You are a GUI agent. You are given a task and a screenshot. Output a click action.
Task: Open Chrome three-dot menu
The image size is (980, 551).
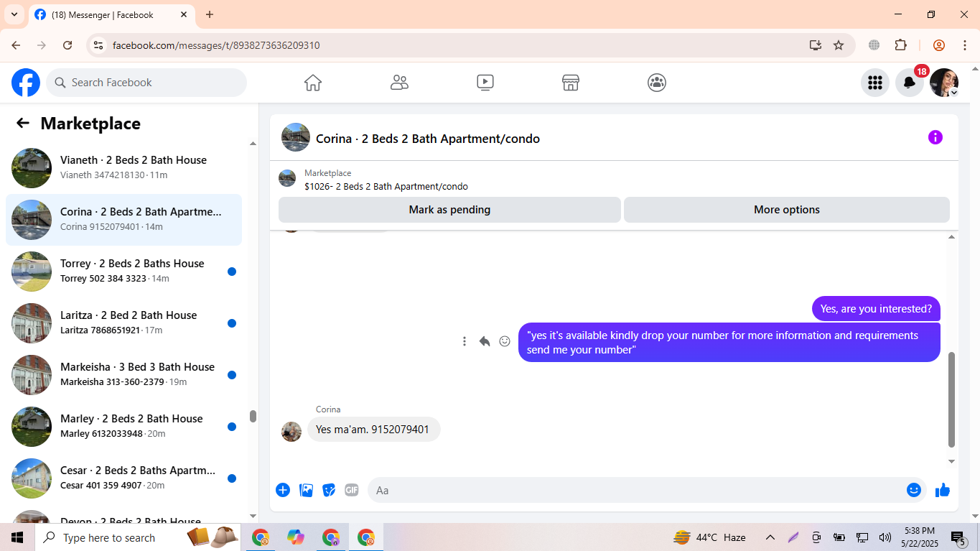click(964, 45)
